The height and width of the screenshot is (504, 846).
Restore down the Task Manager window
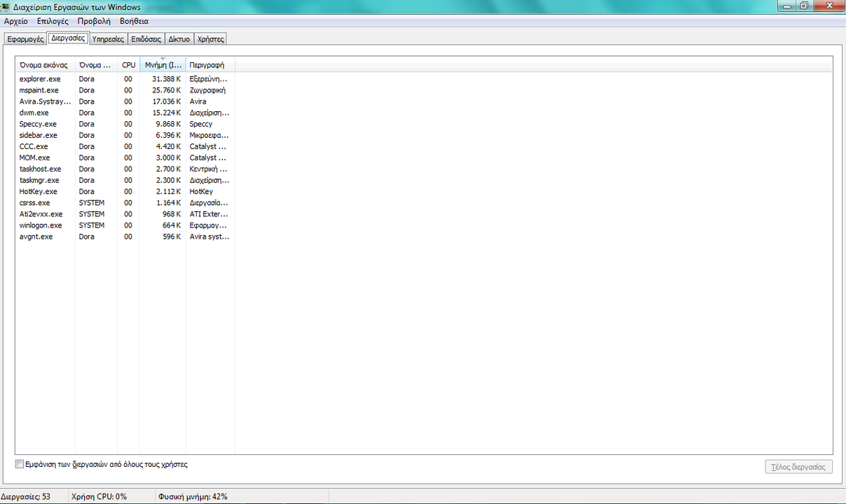805,6
